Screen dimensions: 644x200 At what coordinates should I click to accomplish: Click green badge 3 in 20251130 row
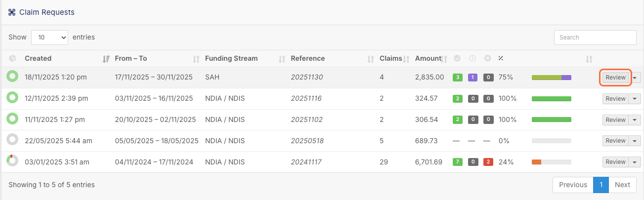[458, 78]
